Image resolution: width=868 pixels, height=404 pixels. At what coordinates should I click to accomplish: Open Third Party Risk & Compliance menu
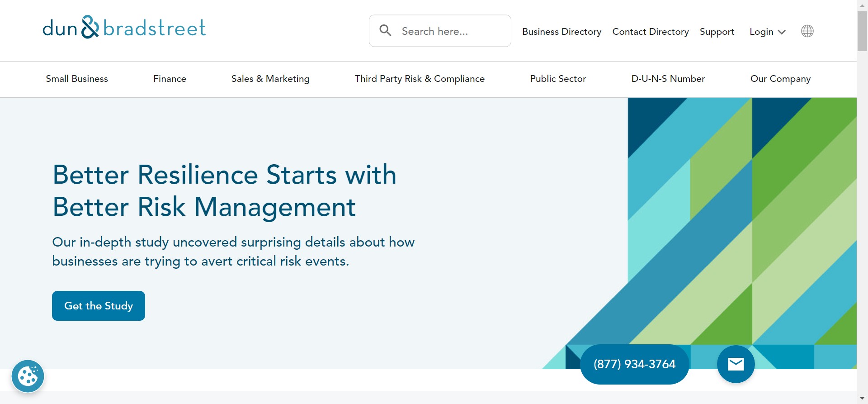(x=420, y=79)
